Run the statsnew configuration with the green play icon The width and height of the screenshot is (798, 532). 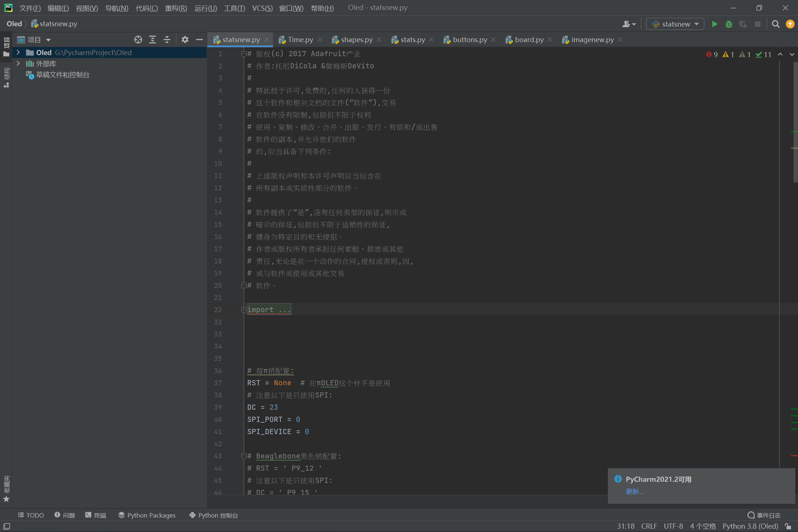(715, 24)
